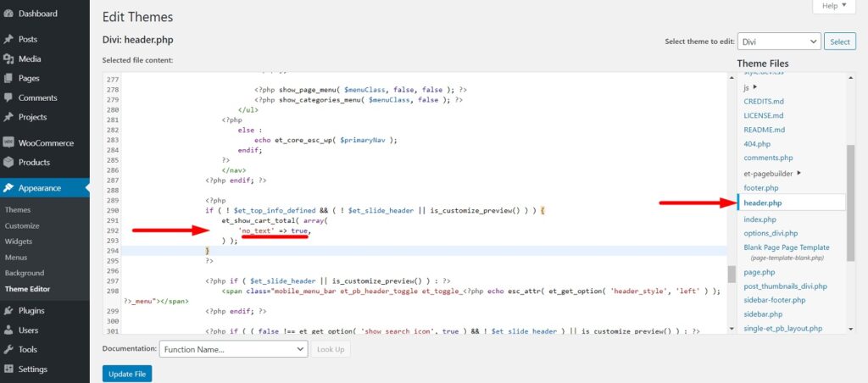868x383 pixels.
Task: Click the Dashboard gauge icon
Action: (x=8, y=14)
